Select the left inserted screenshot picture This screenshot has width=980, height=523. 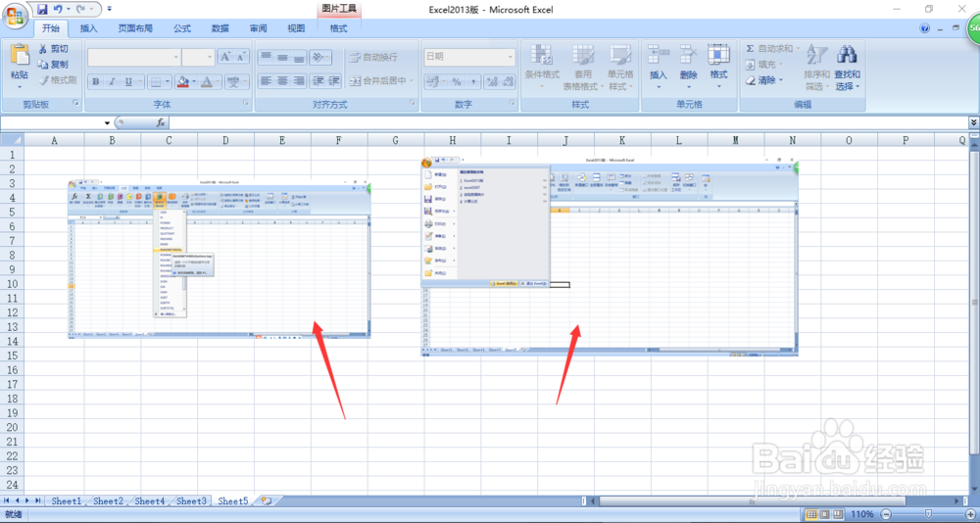coord(219,260)
